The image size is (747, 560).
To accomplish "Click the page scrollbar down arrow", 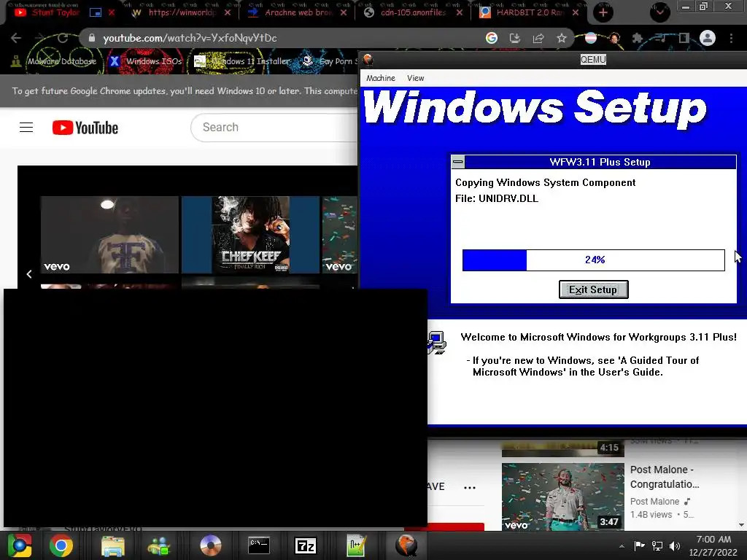I will [741, 525].
